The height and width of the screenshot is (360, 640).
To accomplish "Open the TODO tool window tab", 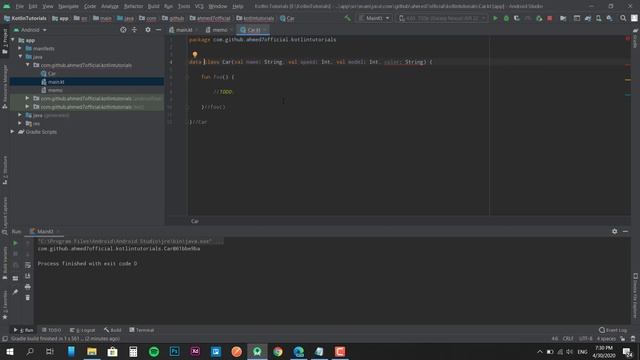I will pyautogui.click(x=51, y=330).
